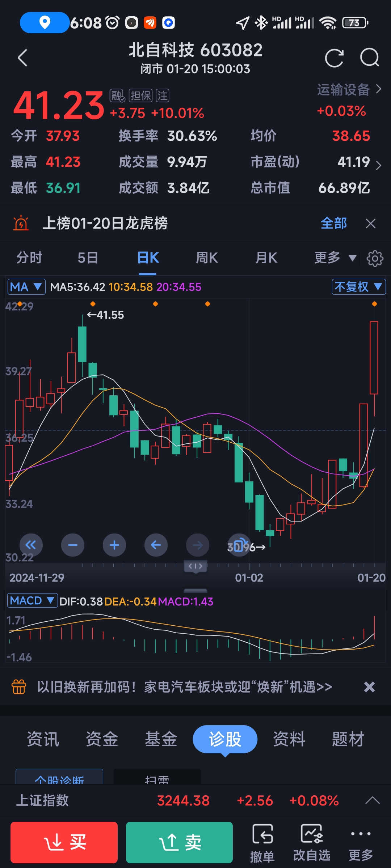Select the 周K tab

coord(207,258)
